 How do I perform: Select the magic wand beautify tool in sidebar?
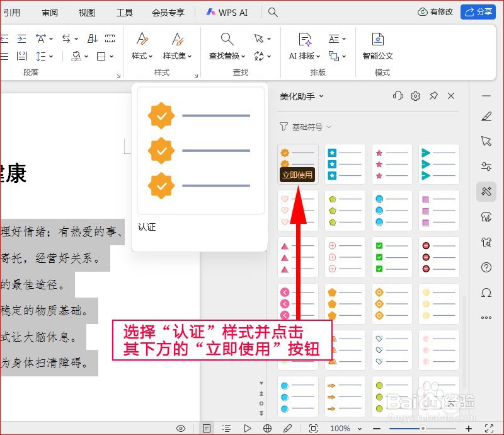tap(486, 192)
